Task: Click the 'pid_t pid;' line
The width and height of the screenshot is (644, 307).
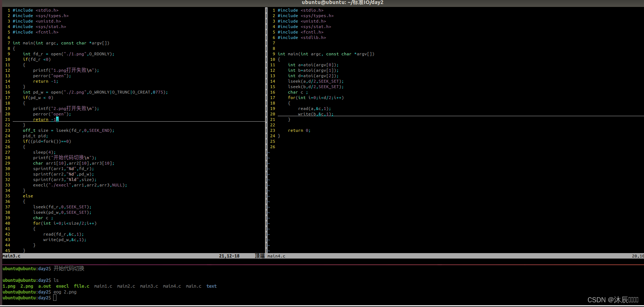Action: [x=35, y=136]
